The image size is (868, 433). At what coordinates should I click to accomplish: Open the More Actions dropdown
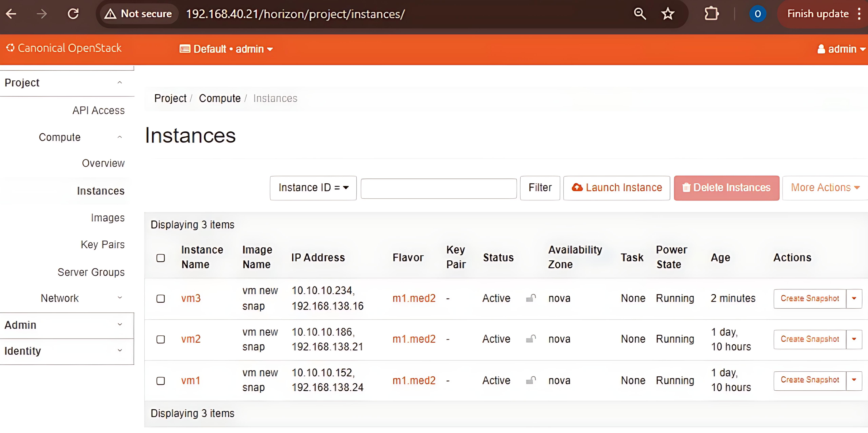tap(825, 188)
